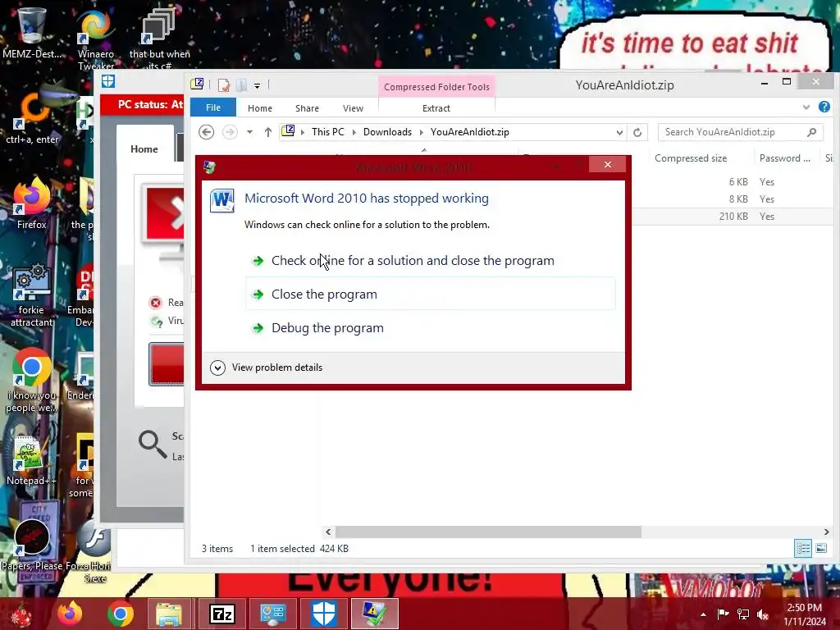Click the Downloads breadcrumb in address bar
This screenshot has width=840, height=630.
(387, 132)
